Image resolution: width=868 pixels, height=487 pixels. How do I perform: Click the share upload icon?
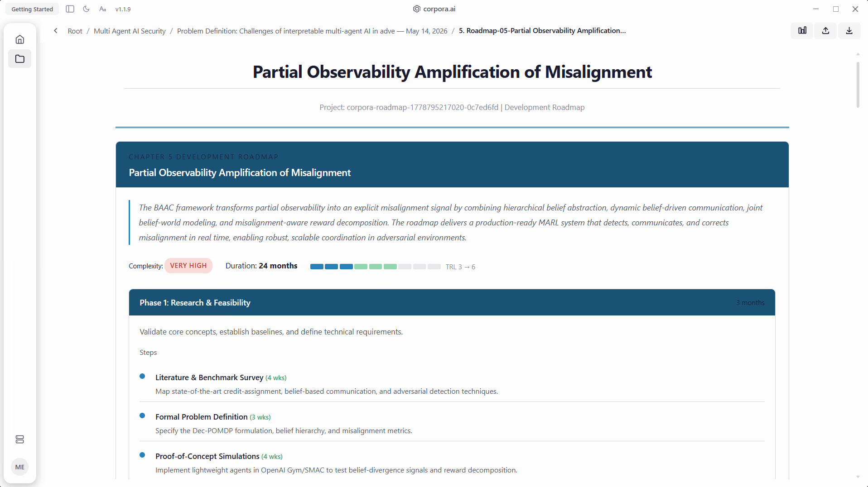(826, 31)
